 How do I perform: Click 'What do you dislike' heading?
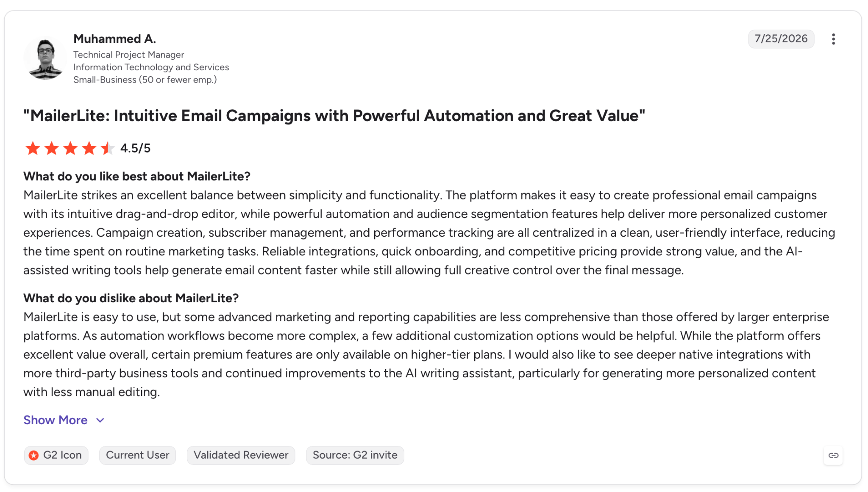pos(131,298)
